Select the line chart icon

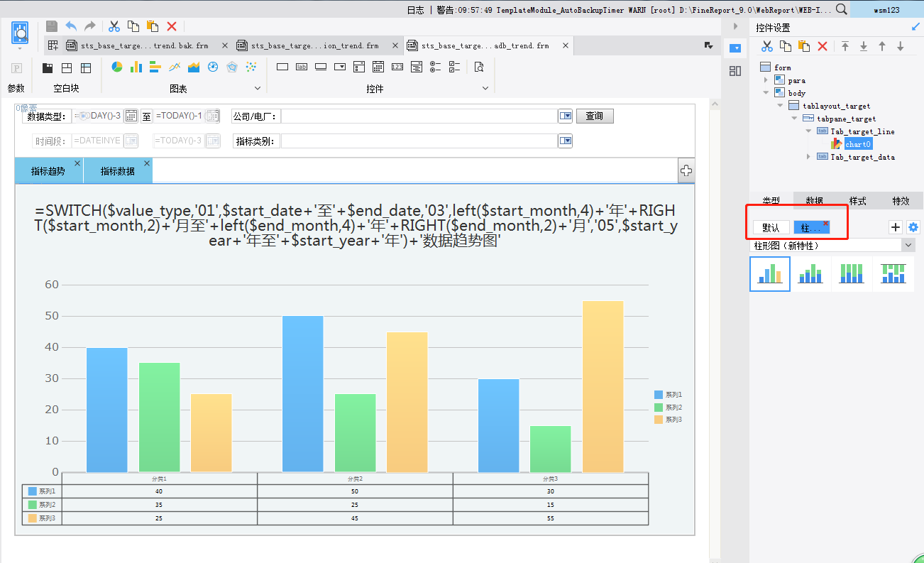(x=175, y=67)
